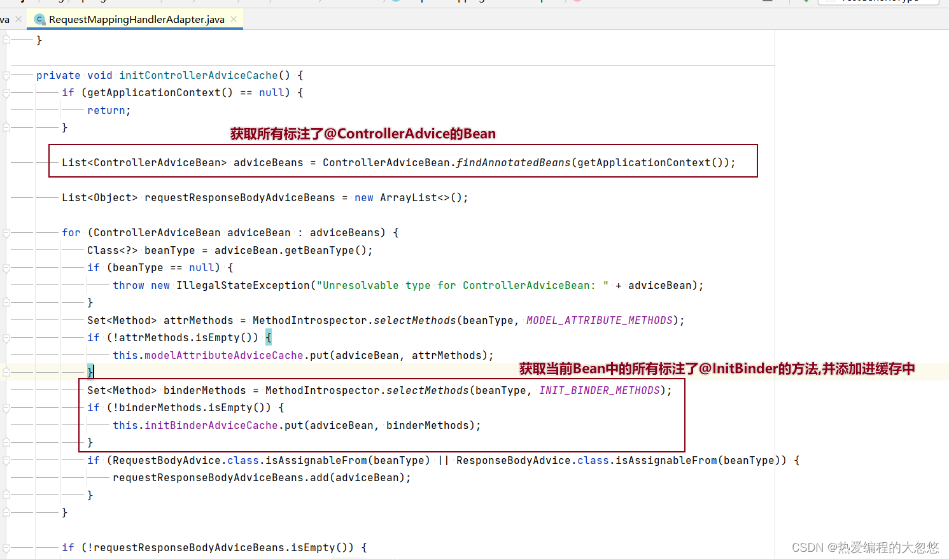Collapse the attrMethods.isEmpty if fold marker
The width and height of the screenshot is (949, 560).
pos(6,338)
